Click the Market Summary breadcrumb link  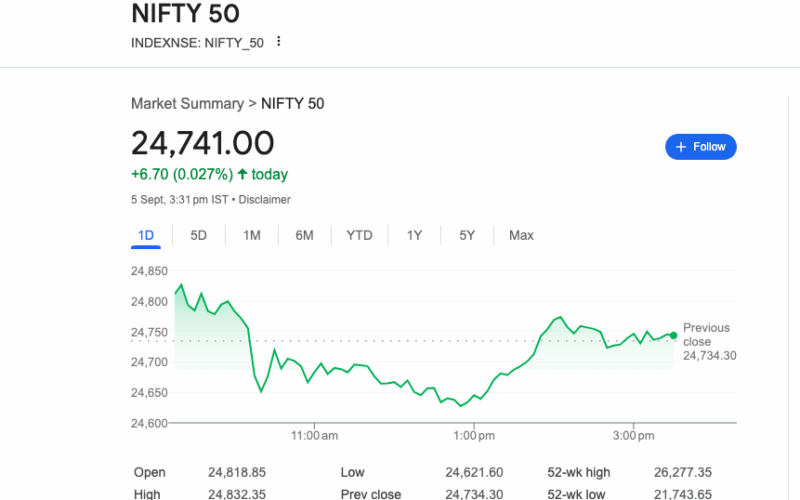(187, 104)
